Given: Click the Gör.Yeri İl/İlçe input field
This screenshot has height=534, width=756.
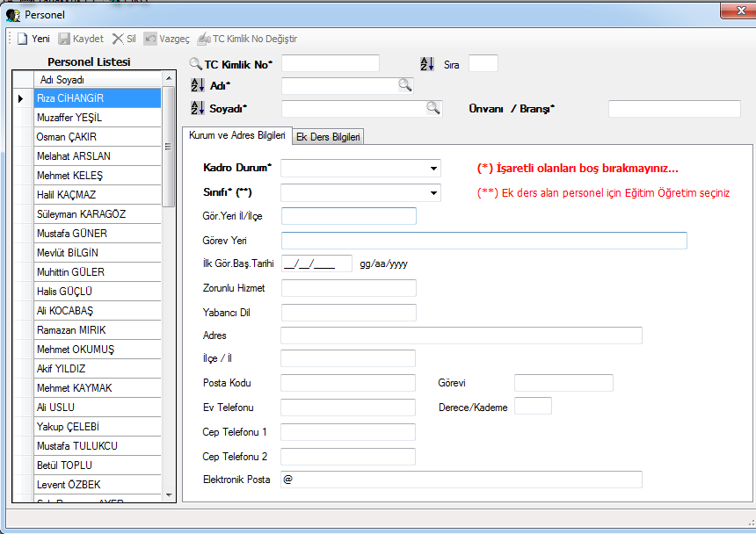Looking at the screenshot, I should click(x=349, y=216).
